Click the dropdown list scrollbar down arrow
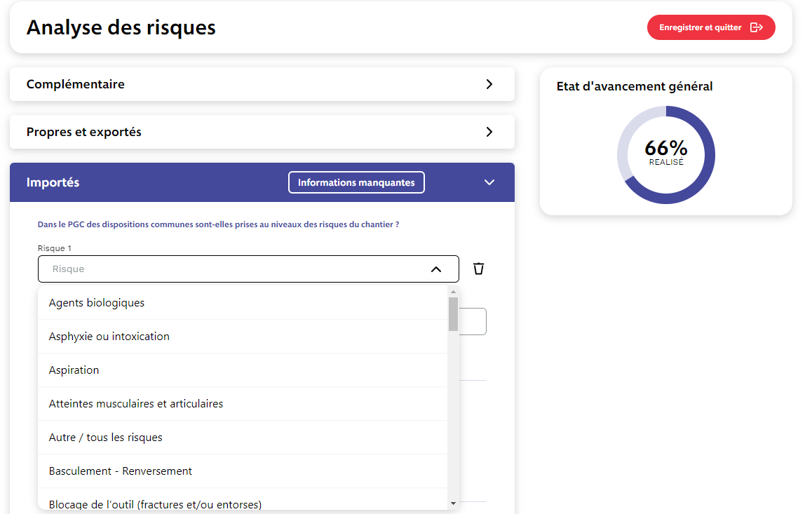 pyautogui.click(x=453, y=503)
